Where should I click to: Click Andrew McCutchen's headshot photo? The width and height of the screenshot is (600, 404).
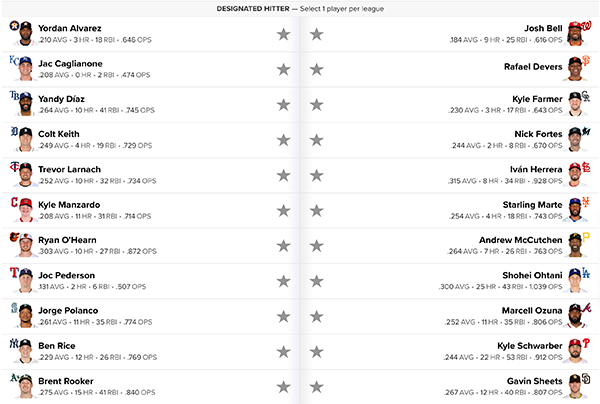click(575, 245)
